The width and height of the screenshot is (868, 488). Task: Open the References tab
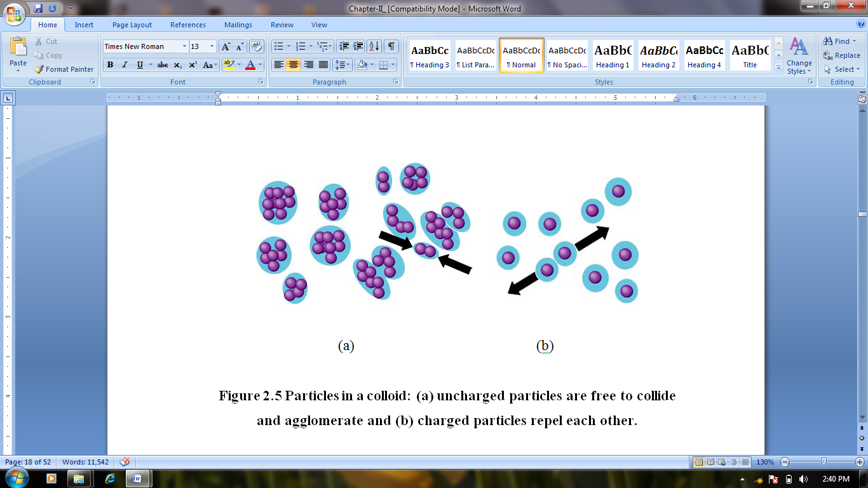[188, 25]
